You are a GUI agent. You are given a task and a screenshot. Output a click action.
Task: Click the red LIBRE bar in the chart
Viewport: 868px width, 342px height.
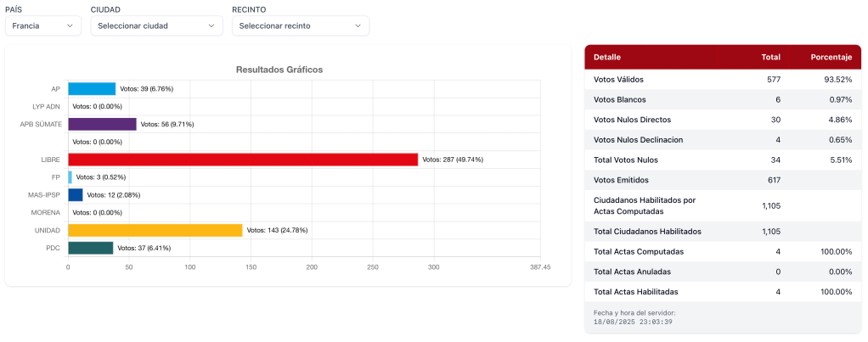(x=243, y=160)
